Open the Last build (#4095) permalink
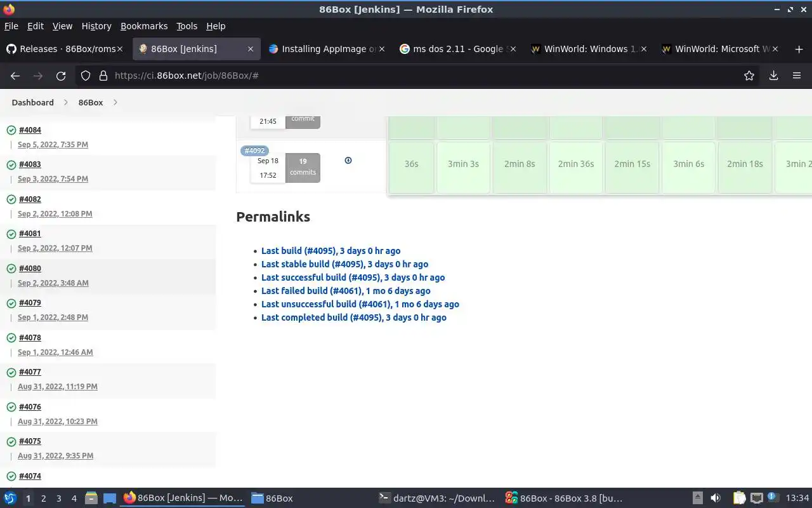The height and width of the screenshot is (508, 812). [331, 251]
